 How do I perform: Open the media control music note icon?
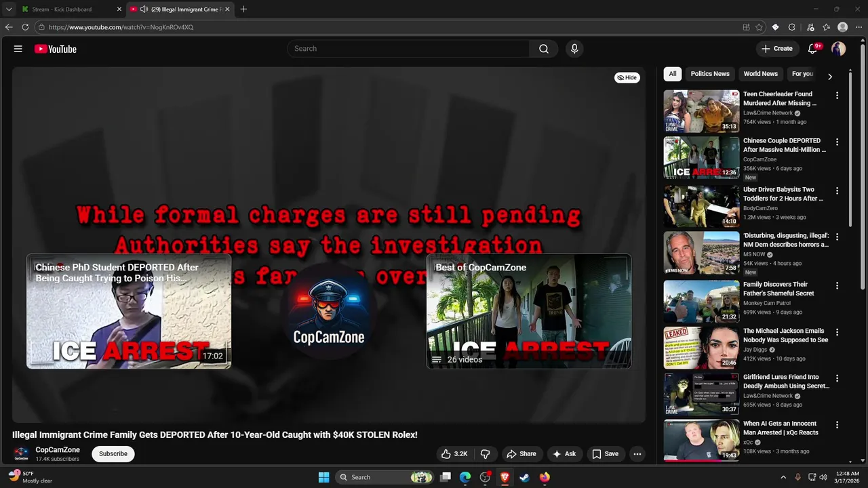810,27
